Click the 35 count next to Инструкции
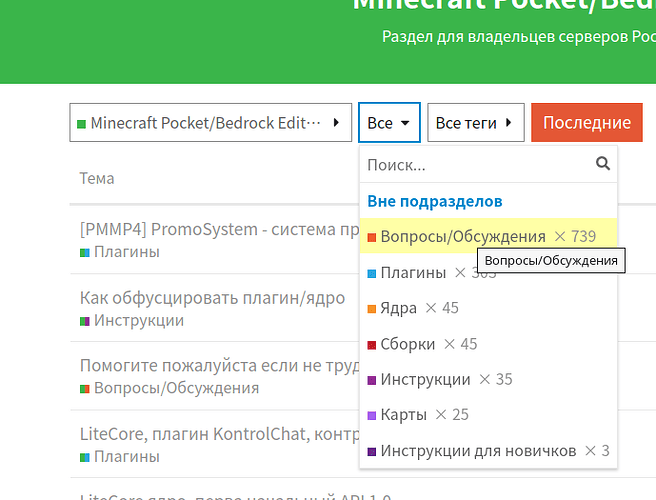 tap(504, 379)
